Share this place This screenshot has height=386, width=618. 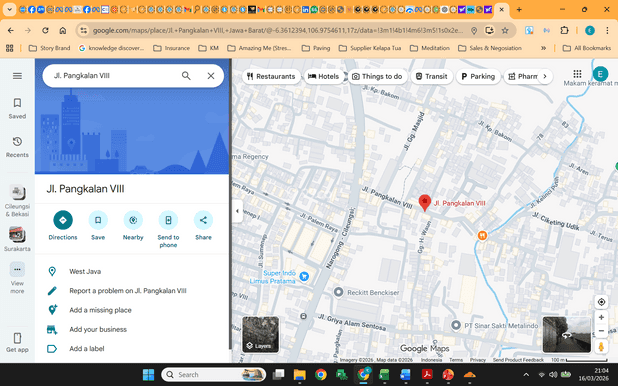203,226
